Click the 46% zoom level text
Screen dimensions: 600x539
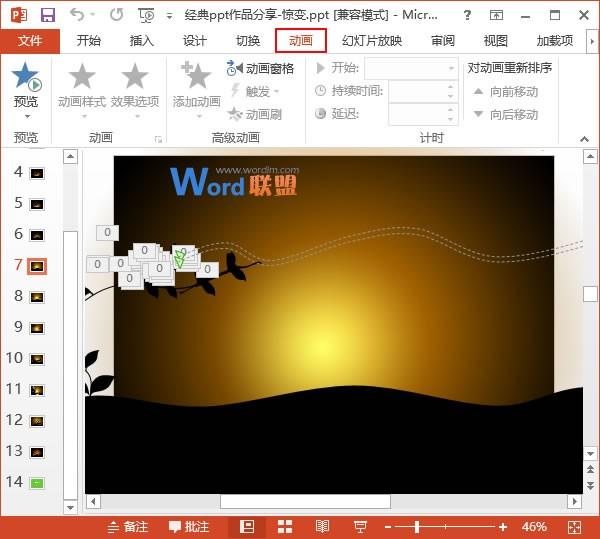[x=534, y=526]
